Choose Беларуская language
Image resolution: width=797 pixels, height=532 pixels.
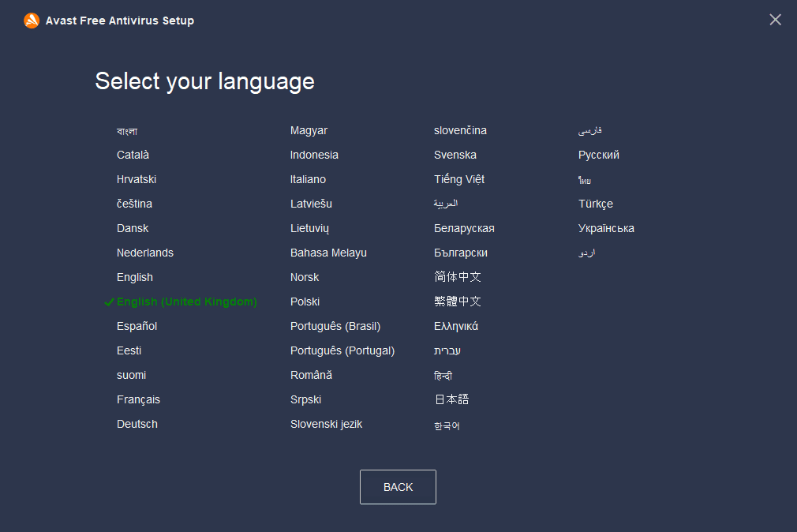(464, 228)
